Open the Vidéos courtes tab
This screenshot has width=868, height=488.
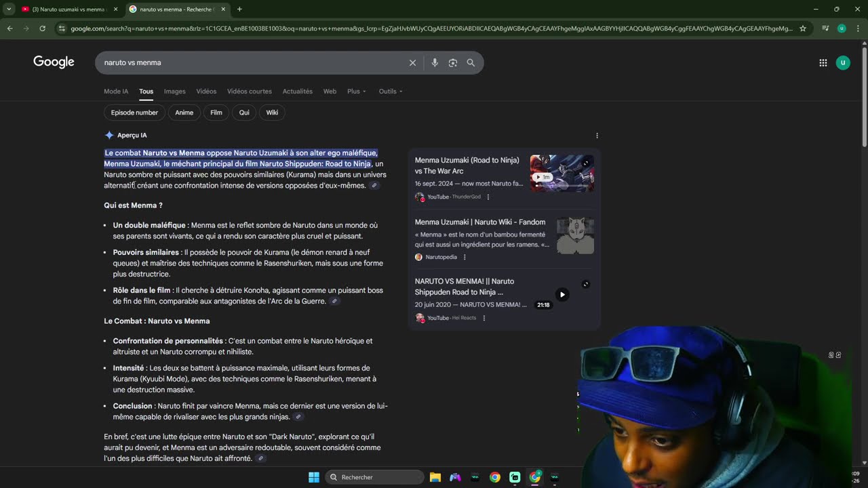(x=250, y=91)
